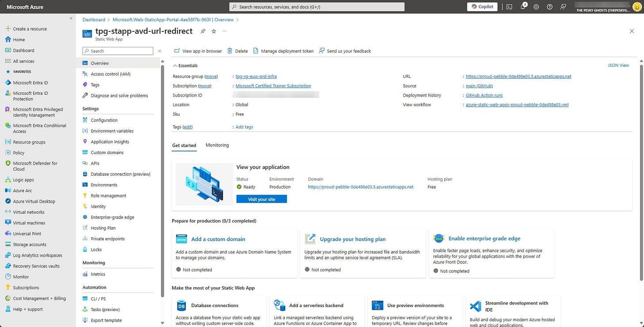Click the Microsoft Azure portal logo
The width and height of the screenshot is (644, 327).
[x=25, y=7]
